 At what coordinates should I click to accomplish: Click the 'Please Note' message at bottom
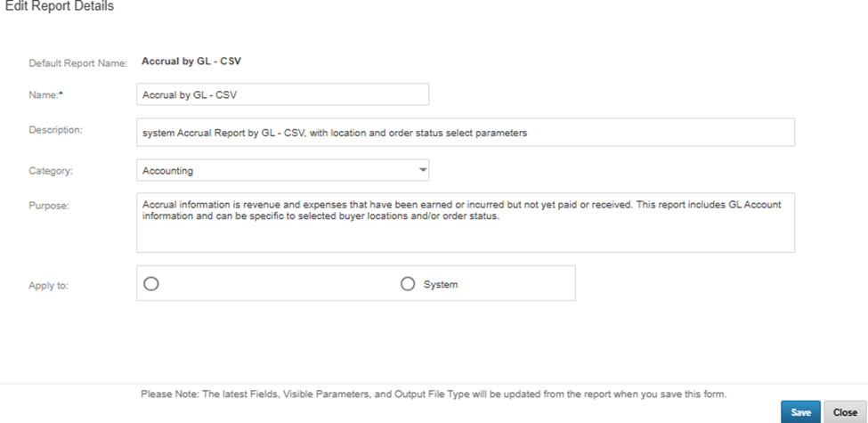pyautogui.click(x=434, y=394)
